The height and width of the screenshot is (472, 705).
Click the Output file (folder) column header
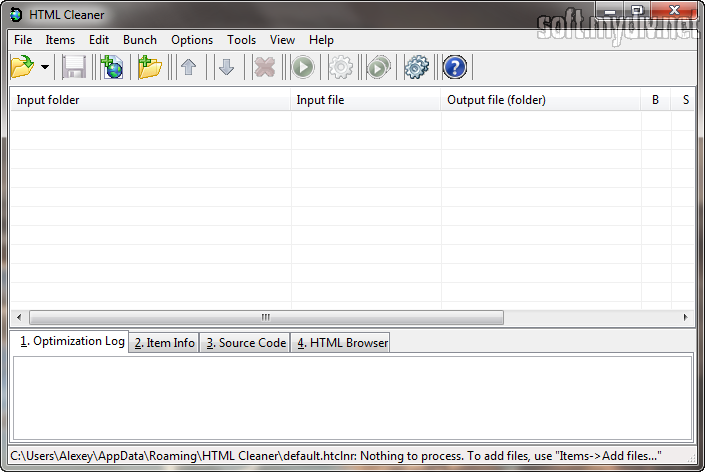pyautogui.click(x=540, y=100)
